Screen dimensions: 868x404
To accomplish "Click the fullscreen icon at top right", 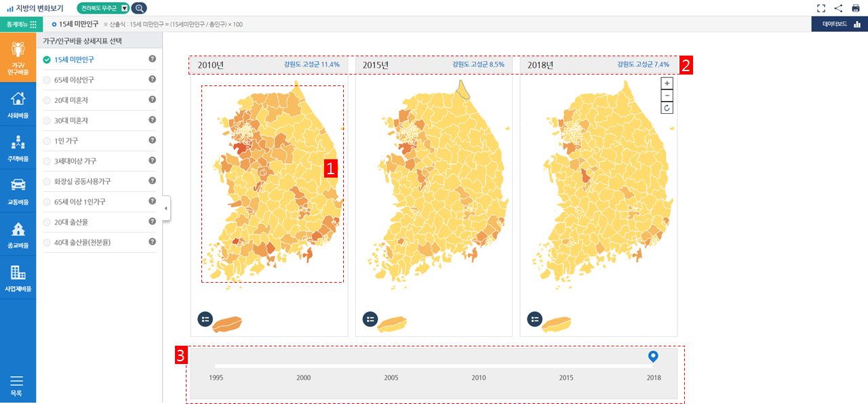I will tap(821, 8).
